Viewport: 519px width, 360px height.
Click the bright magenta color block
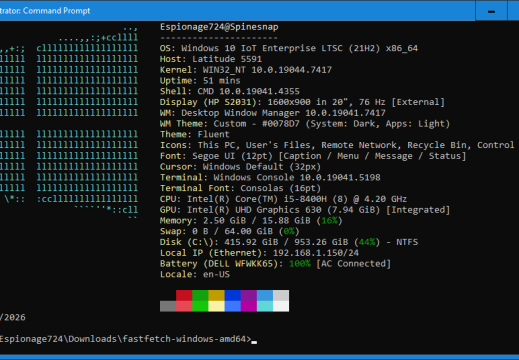click(x=249, y=306)
